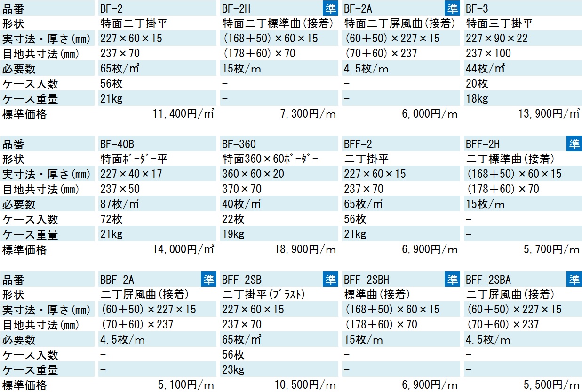Image resolution: width=582 pixels, height=392 pixels.
Task: Click the 360×60×20 dimension cell
Action: pyautogui.click(x=253, y=174)
